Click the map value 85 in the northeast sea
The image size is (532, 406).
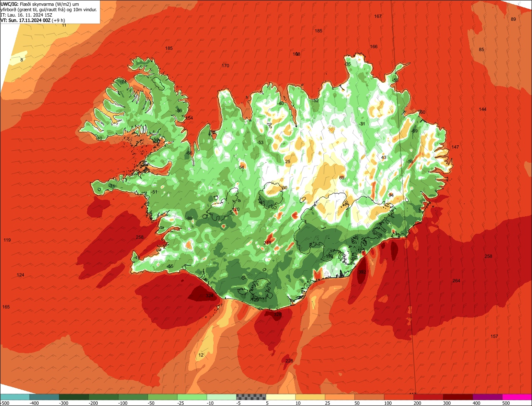[x=481, y=49]
